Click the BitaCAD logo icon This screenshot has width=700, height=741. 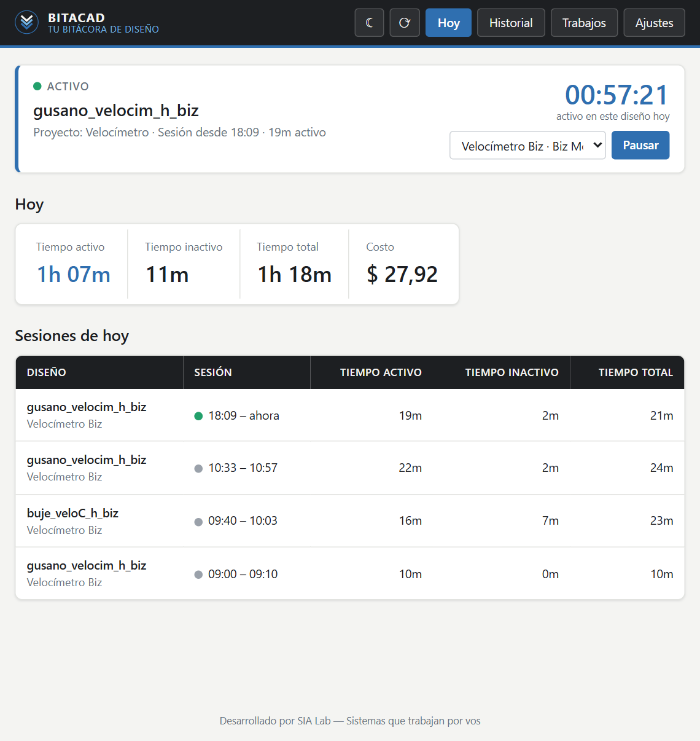[x=26, y=23]
